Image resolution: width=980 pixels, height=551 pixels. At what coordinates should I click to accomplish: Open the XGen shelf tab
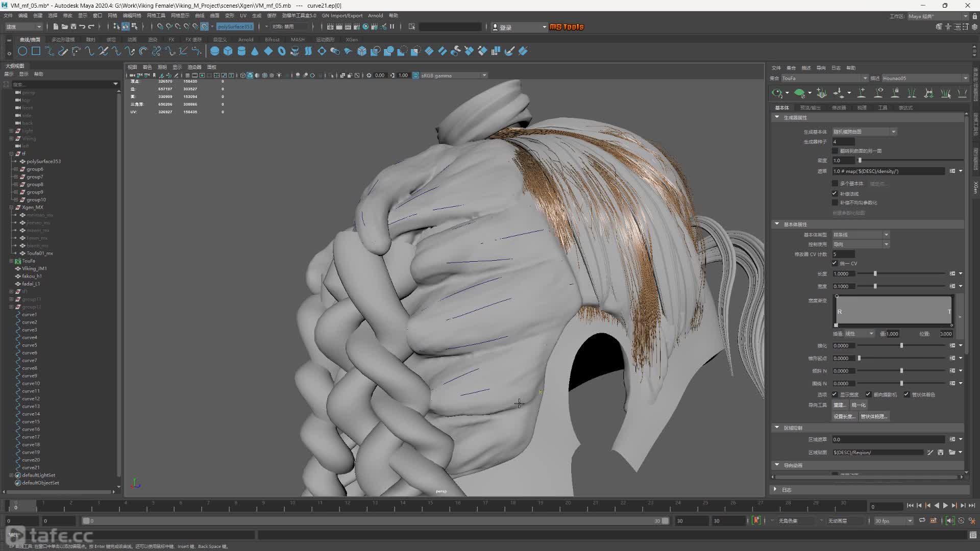pyautogui.click(x=352, y=39)
